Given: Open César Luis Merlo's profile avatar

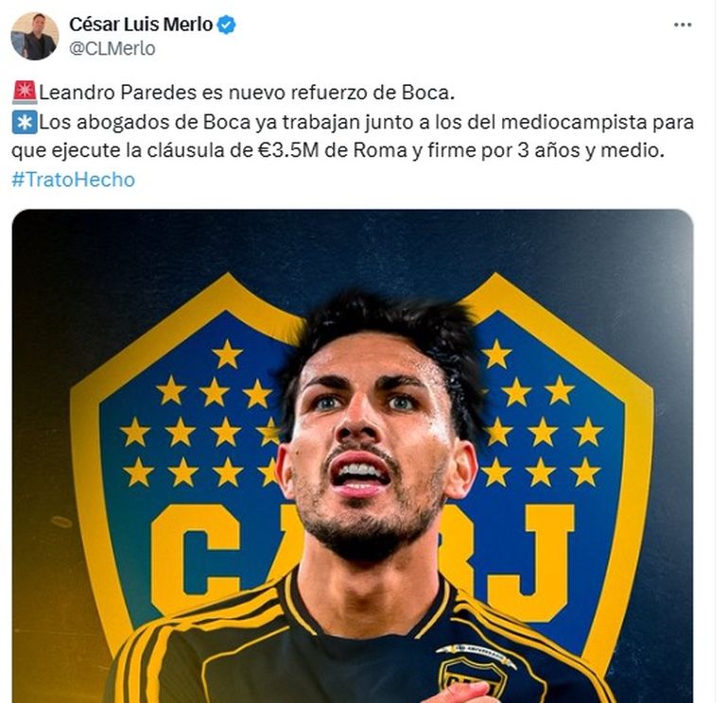Looking at the screenshot, I should (x=34, y=36).
